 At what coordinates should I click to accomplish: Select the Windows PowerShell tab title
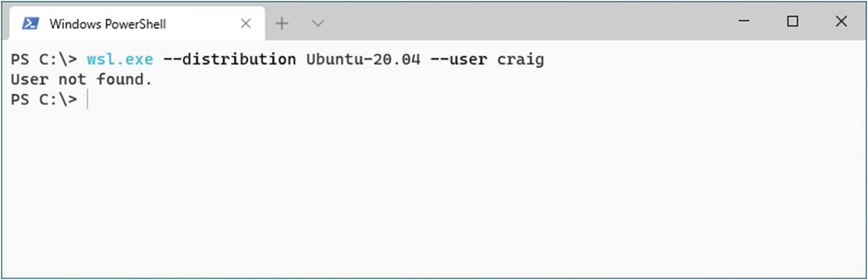[108, 24]
